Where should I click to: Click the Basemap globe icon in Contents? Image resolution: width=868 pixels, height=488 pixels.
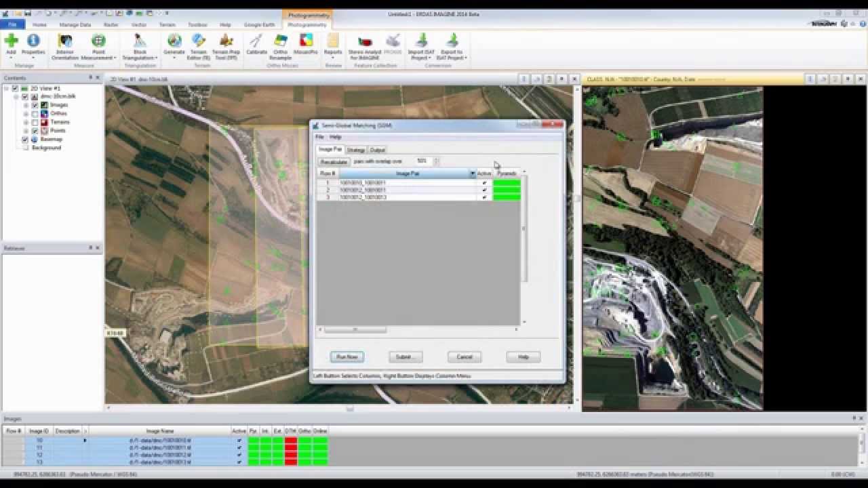34,139
